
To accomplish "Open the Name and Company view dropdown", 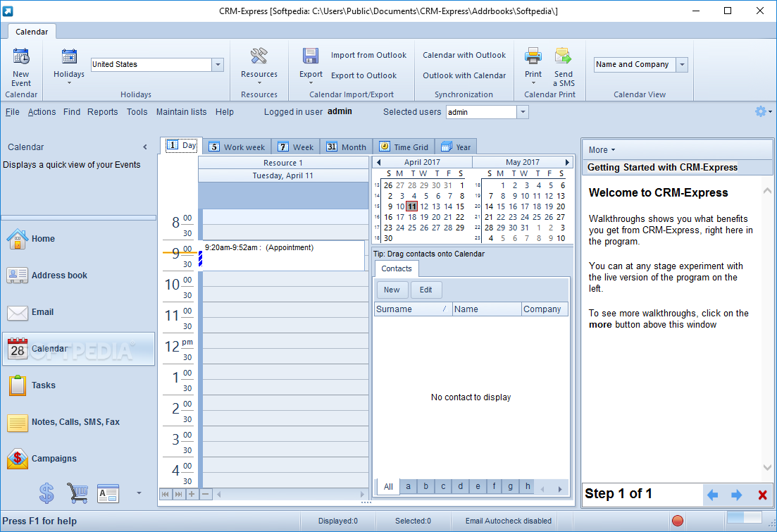I will coord(682,64).
